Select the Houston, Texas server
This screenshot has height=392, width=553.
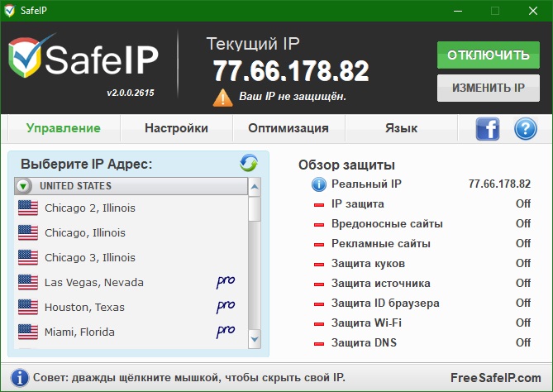click(131, 307)
